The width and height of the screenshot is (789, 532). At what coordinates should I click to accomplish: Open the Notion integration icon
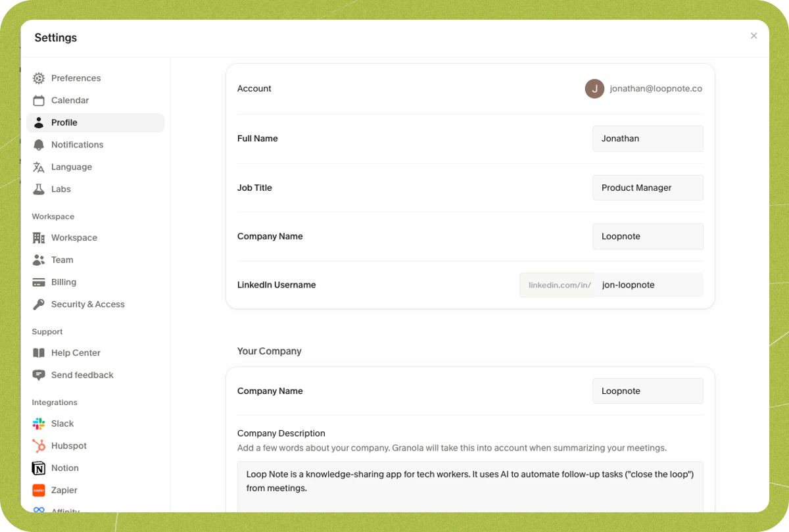(x=39, y=468)
